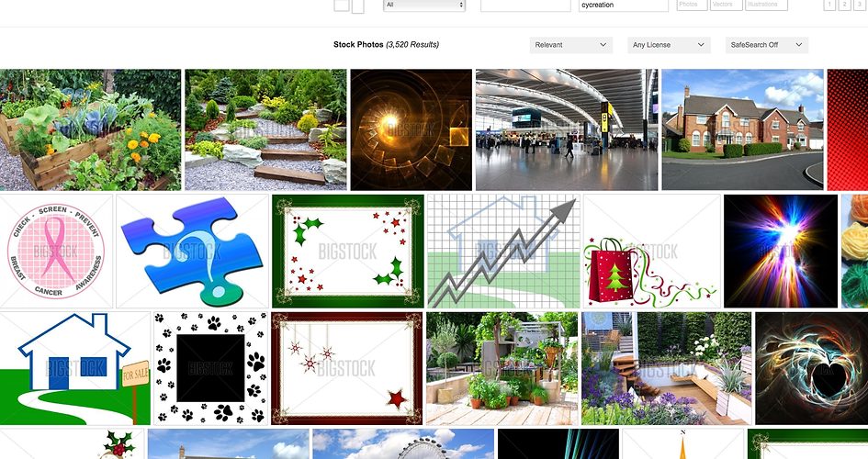Screen dimensions: 868x459
Task: Open the paw print frame image
Action: click(210, 368)
